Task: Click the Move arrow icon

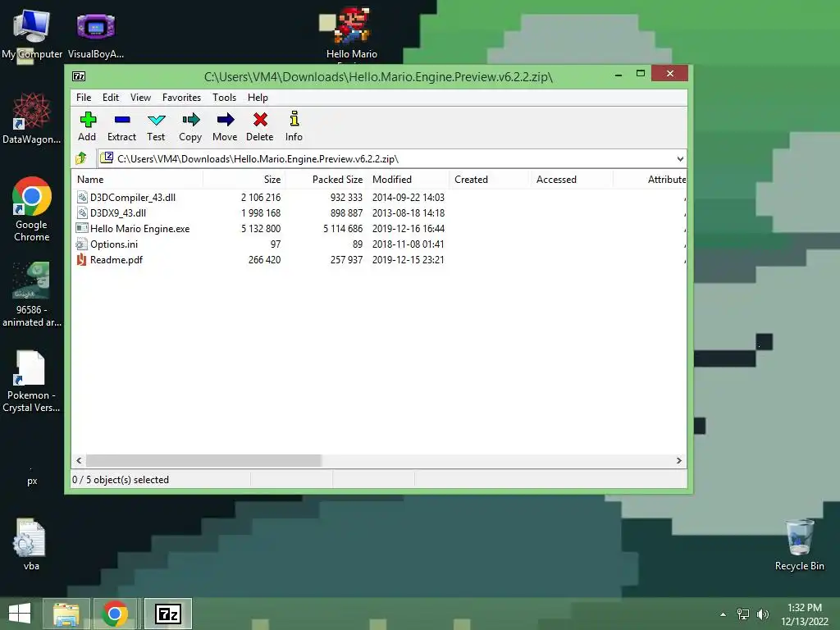Action: coord(225,120)
